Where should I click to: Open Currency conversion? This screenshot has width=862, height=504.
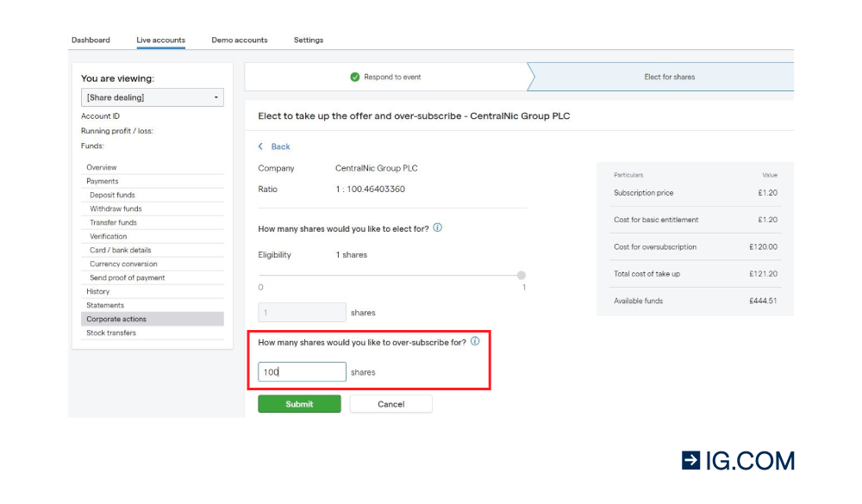tap(153, 264)
